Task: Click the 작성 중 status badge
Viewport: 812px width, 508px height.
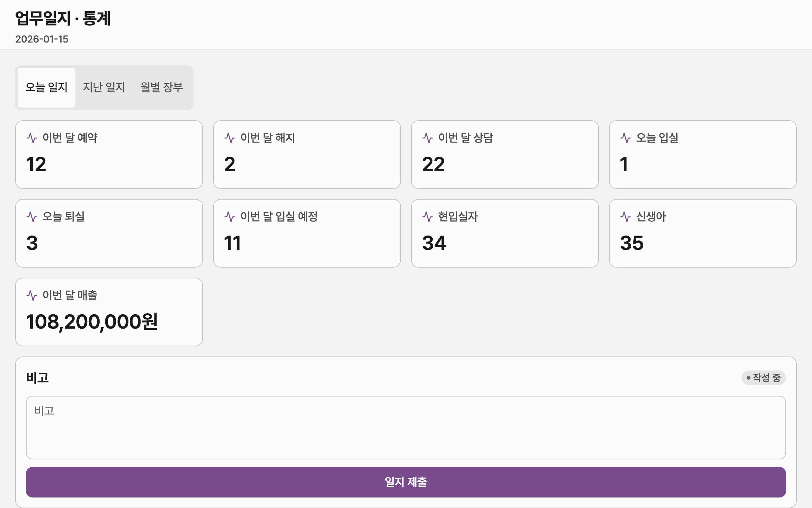Action: [x=763, y=378]
